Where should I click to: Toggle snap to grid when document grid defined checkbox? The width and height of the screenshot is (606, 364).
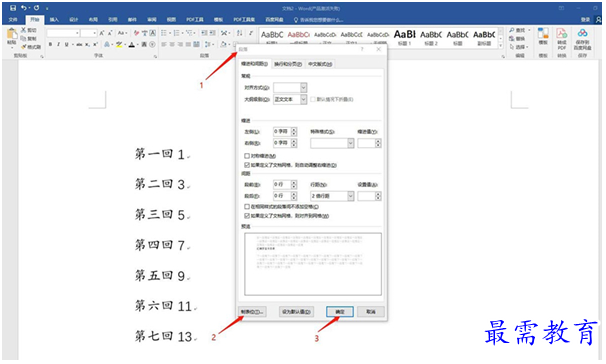[x=247, y=216]
